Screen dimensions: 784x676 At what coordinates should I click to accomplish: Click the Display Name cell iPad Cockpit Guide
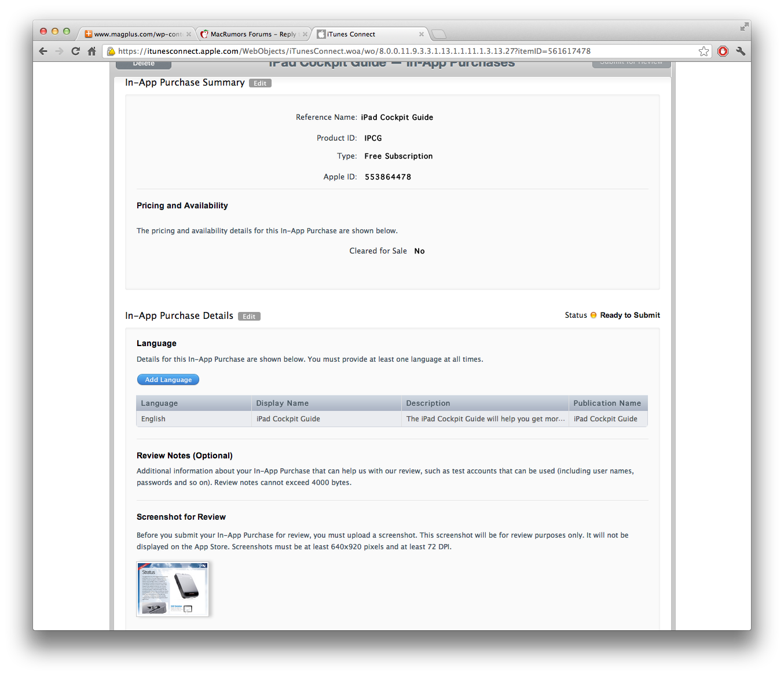[327, 419]
